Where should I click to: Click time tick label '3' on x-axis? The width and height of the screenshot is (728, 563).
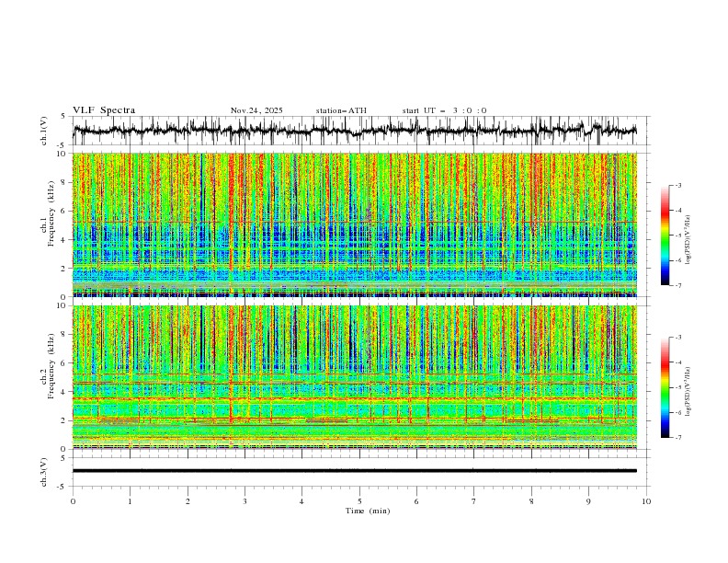coord(245,501)
